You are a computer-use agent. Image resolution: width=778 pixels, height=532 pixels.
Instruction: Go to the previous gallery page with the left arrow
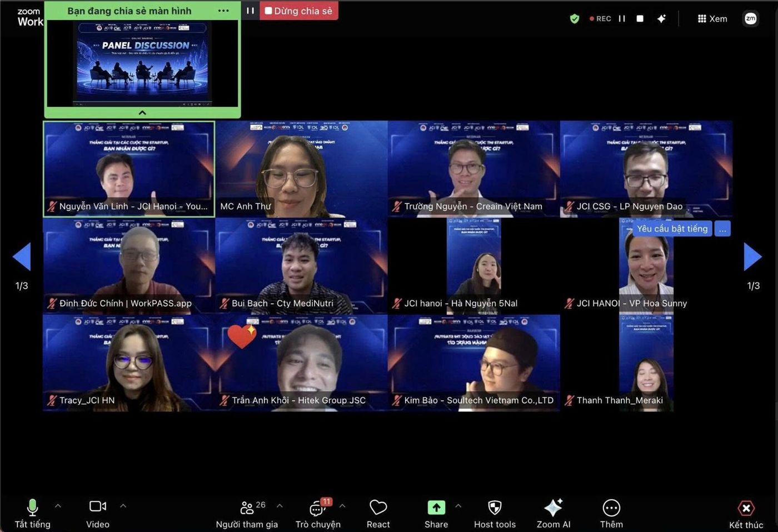click(22, 257)
